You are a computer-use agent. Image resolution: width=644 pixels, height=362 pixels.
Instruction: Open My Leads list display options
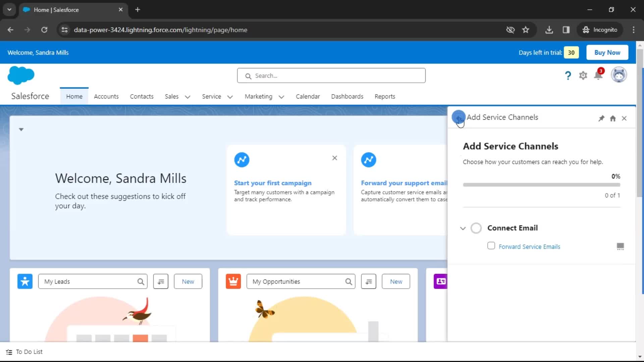[x=161, y=282]
